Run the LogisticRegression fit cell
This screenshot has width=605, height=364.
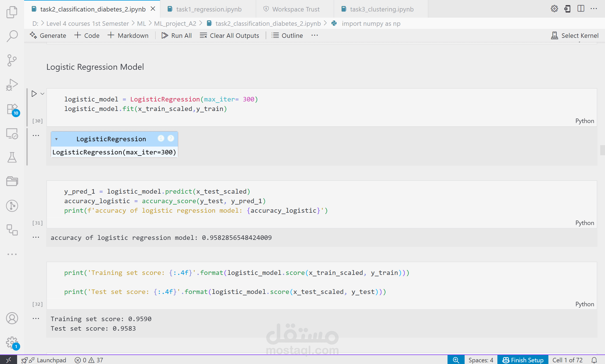(34, 94)
